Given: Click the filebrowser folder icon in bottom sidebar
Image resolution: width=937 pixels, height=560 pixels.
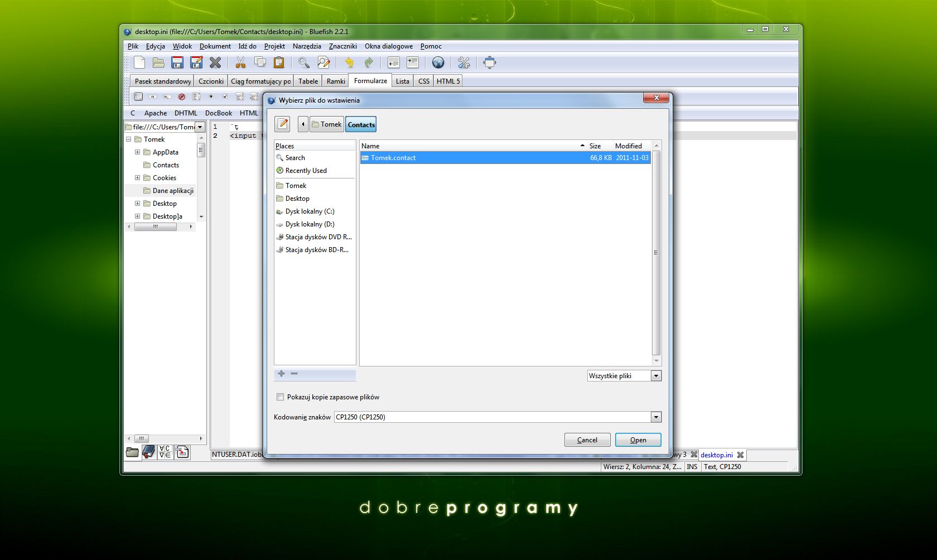Looking at the screenshot, I should [132, 452].
